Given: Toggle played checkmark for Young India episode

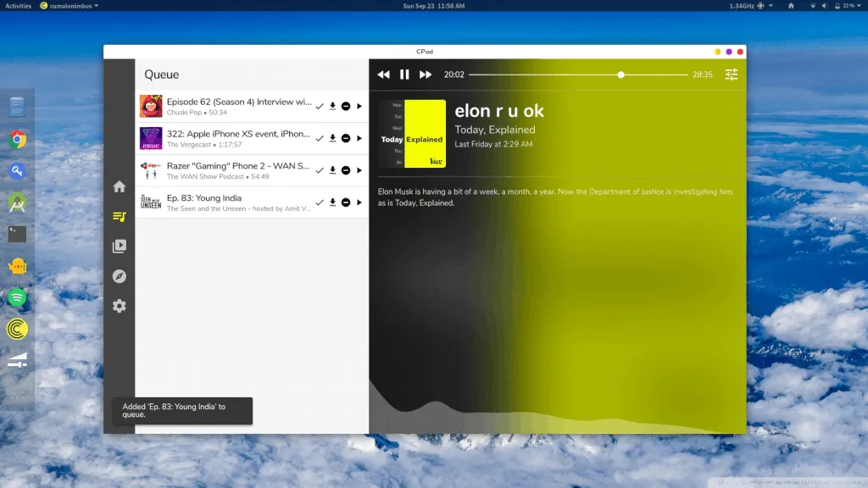Looking at the screenshot, I should [x=320, y=202].
